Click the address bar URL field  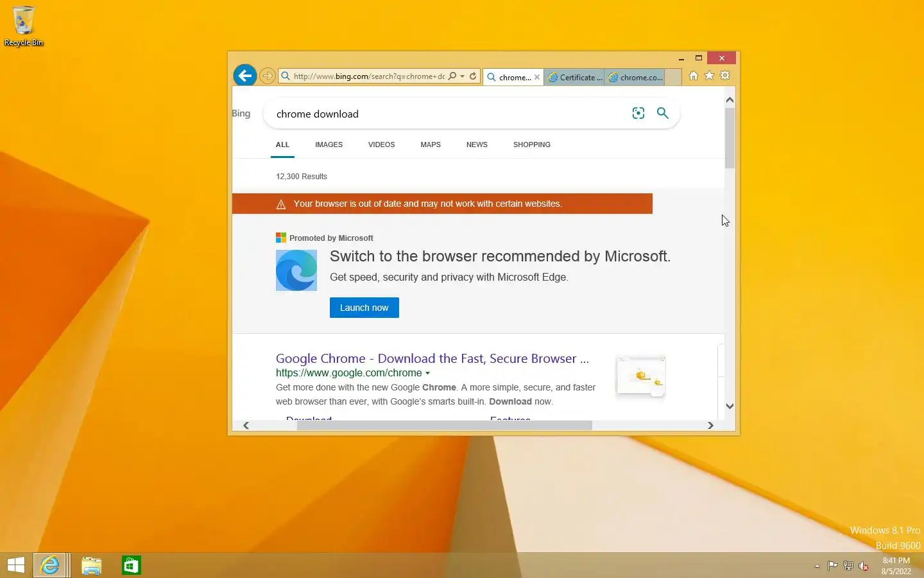click(369, 76)
